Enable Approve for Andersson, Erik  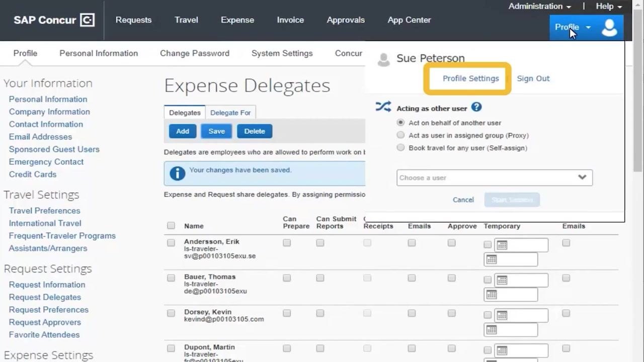tap(452, 243)
